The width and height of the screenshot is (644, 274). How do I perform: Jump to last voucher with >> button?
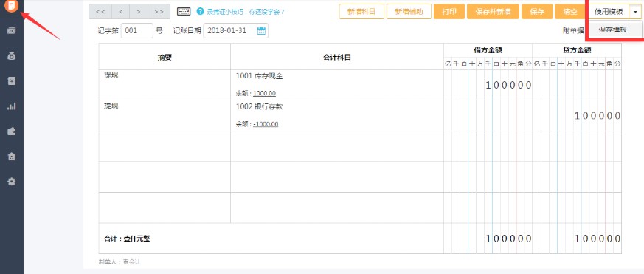coord(159,12)
